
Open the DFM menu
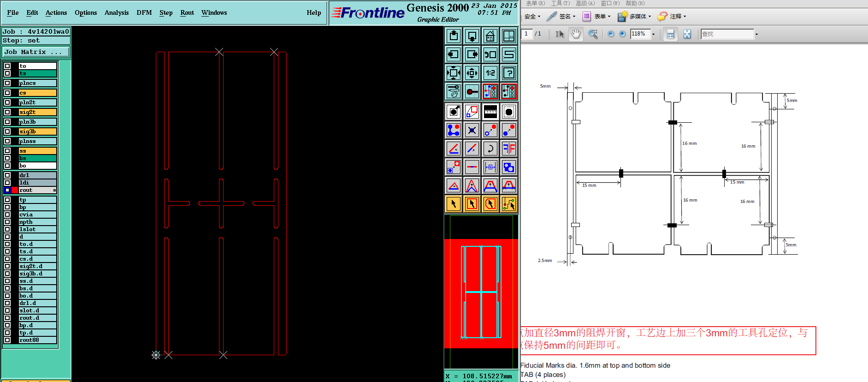pos(144,13)
